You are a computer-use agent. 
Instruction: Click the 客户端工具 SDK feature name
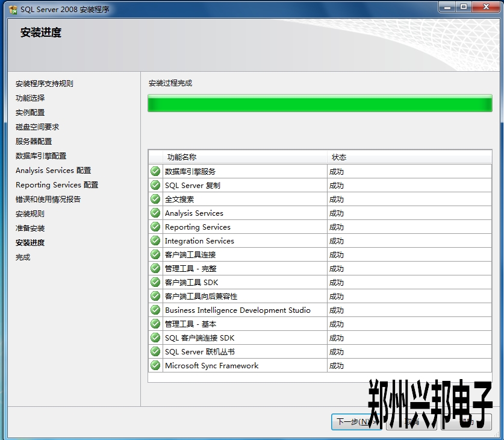pos(191,283)
